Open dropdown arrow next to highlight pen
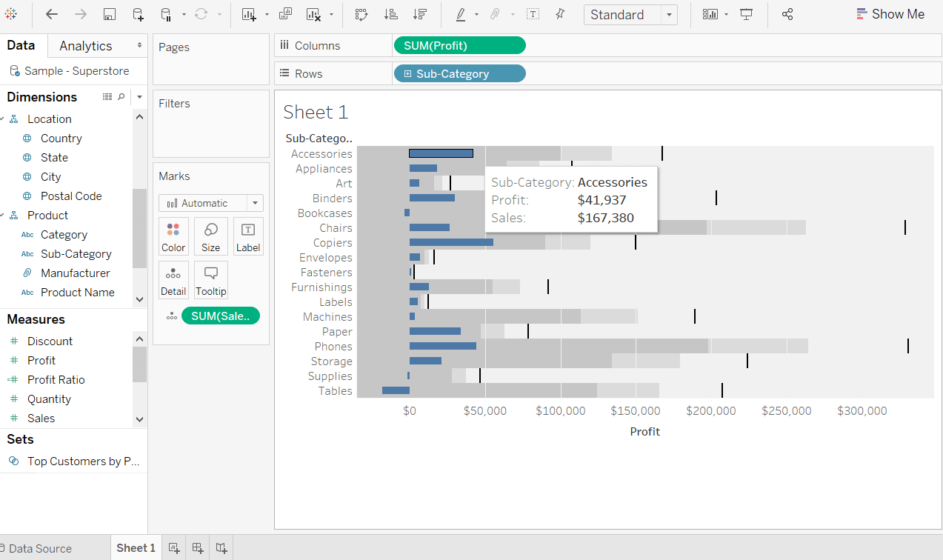This screenshot has height=560, width=943. pos(476,14)
